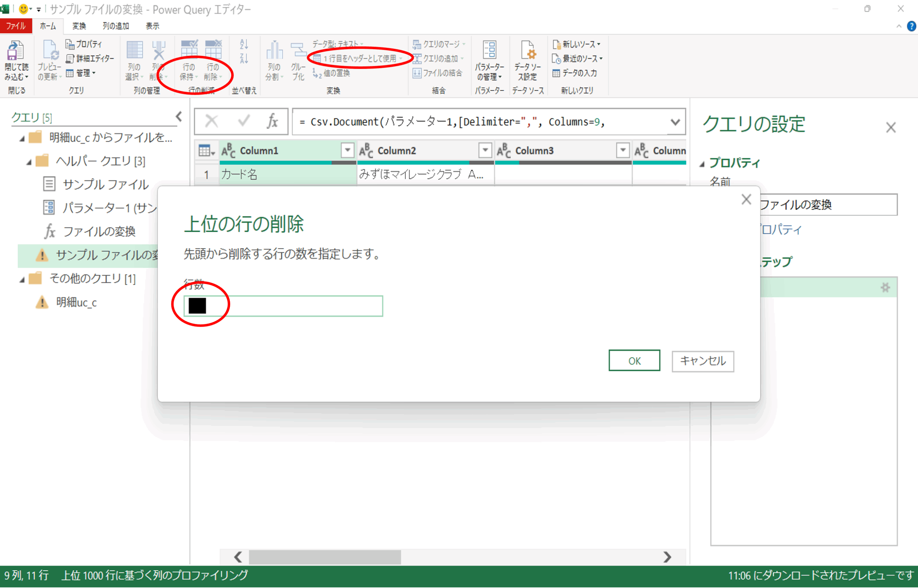The image size is (918, 588).
Task: Open the Advanced Editor (詳細エディター)
Action: coord(90,58)
